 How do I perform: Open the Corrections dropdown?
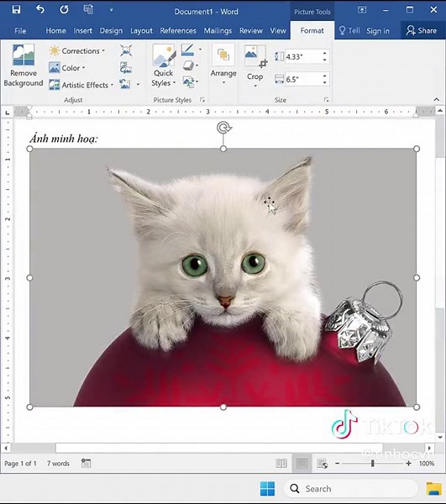[x=77, y=50]
